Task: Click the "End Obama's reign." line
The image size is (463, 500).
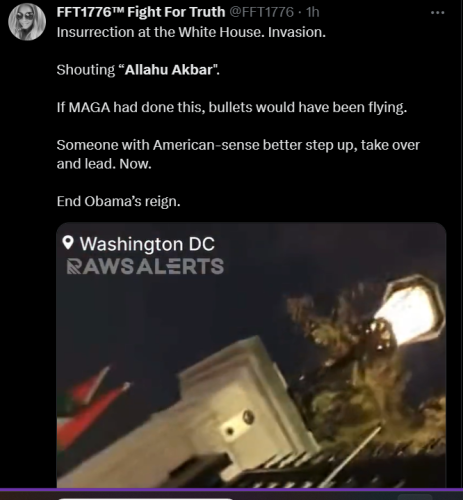Action: tap(118, 201)
